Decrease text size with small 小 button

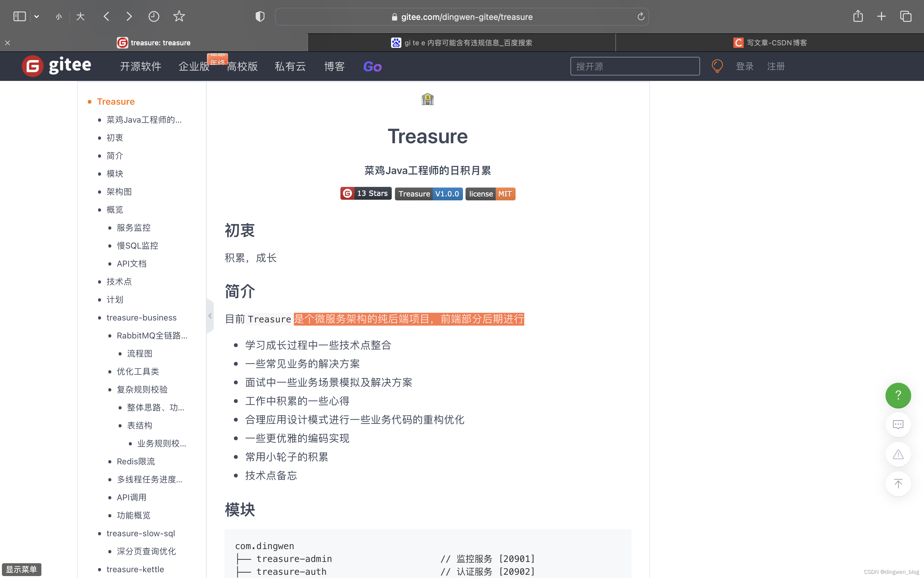[58, 16]
